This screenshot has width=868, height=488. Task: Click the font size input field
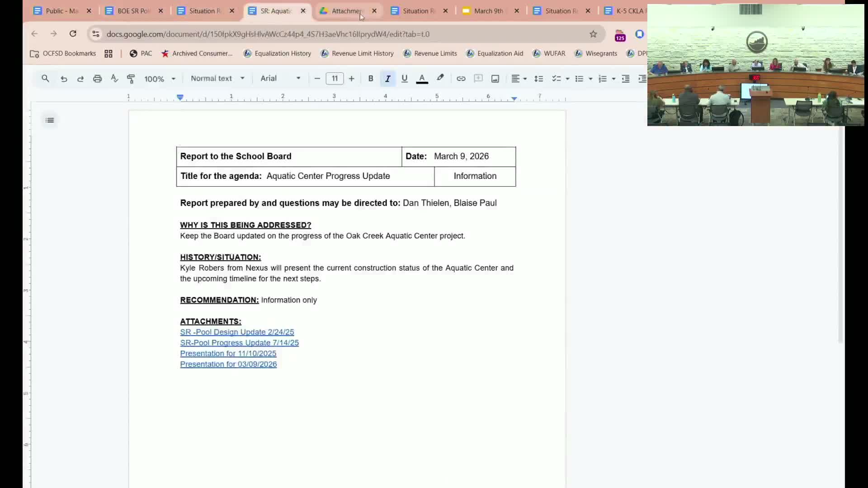(335, 79)
